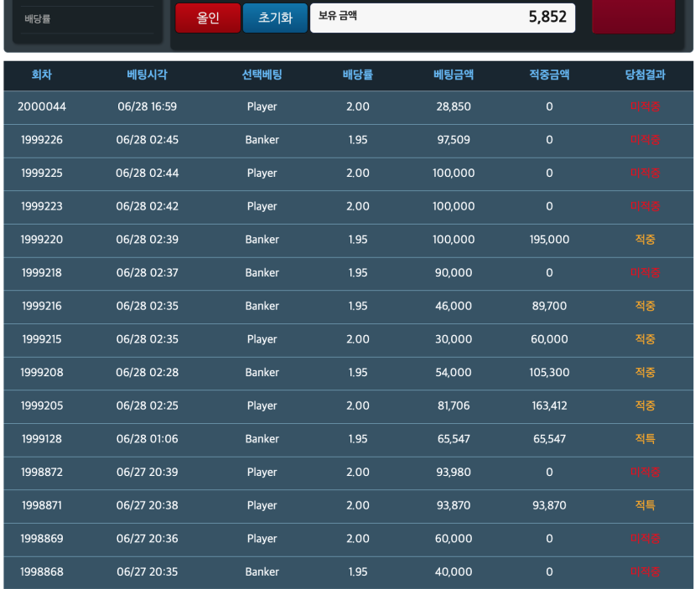Click bet amount 28,850
This screenshot has width=700, height=589.
[x=454, y=106]
